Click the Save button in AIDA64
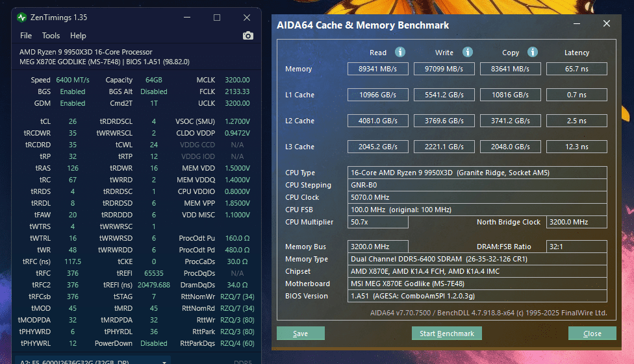Screen dimensions: 634x364 300,334
